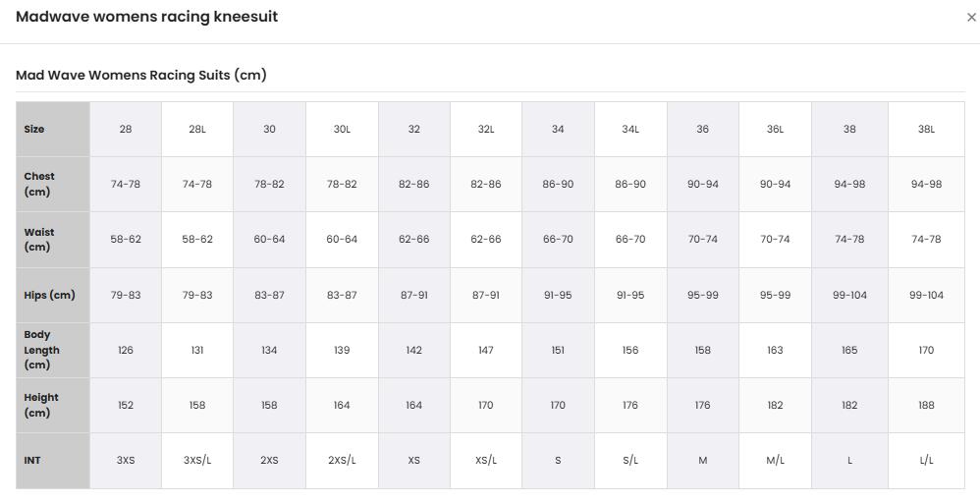Click the Body Length (cm) row header
Viewport: 980px width, 504px height.
tap(53, 350)
